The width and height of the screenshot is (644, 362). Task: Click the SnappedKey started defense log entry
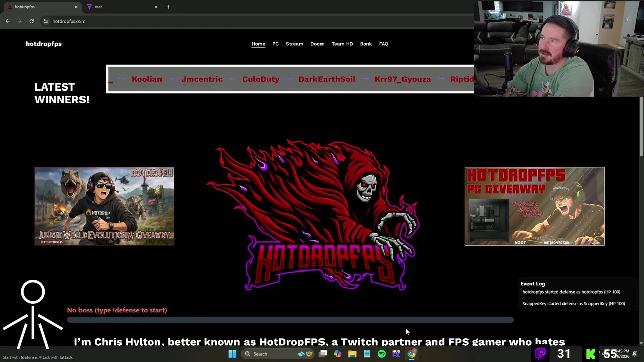tap(574, 304)
